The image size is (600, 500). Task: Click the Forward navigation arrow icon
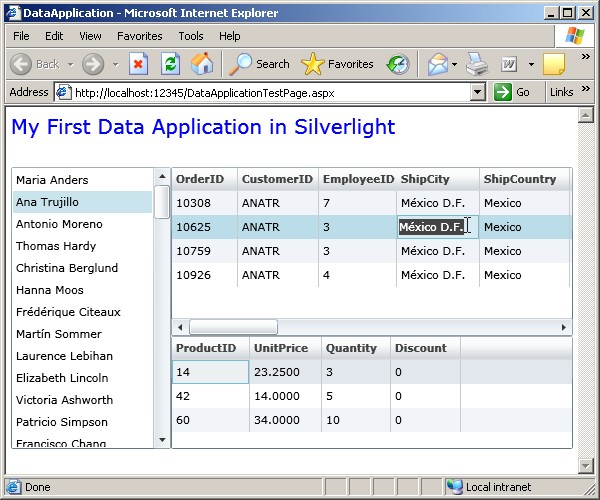click(93, 64)
